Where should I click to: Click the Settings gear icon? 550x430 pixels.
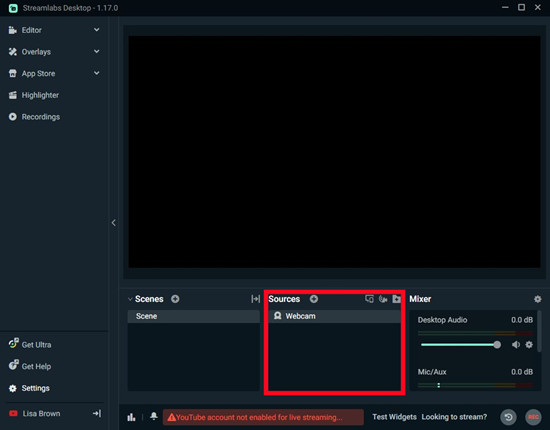click(x=13, y=388)
